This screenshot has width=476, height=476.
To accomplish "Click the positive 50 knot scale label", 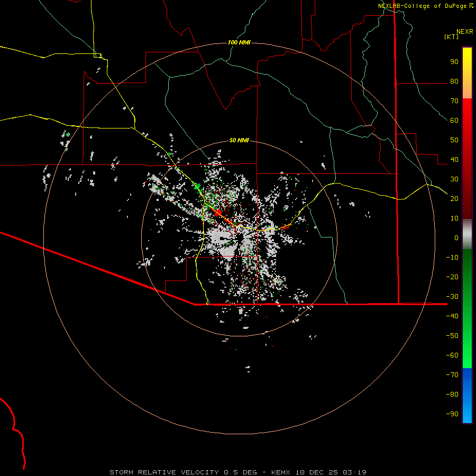I will pos(454,140).
